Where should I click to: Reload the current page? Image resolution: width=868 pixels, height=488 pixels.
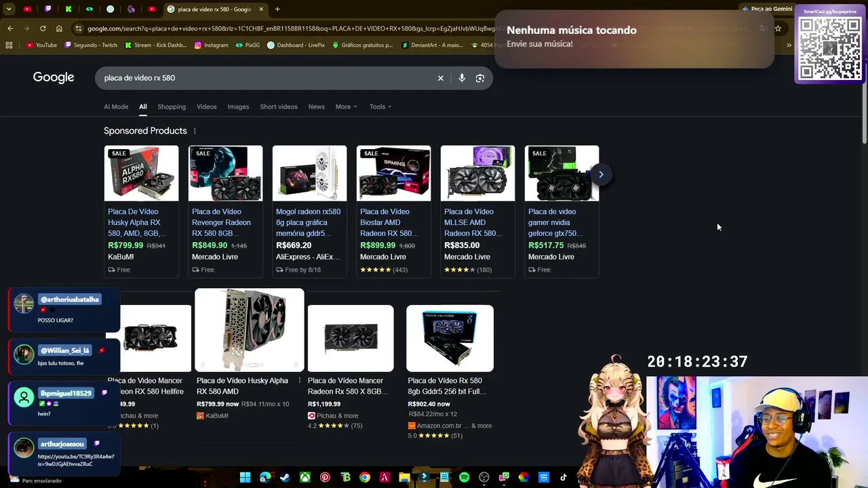click(x=43, y=28)
